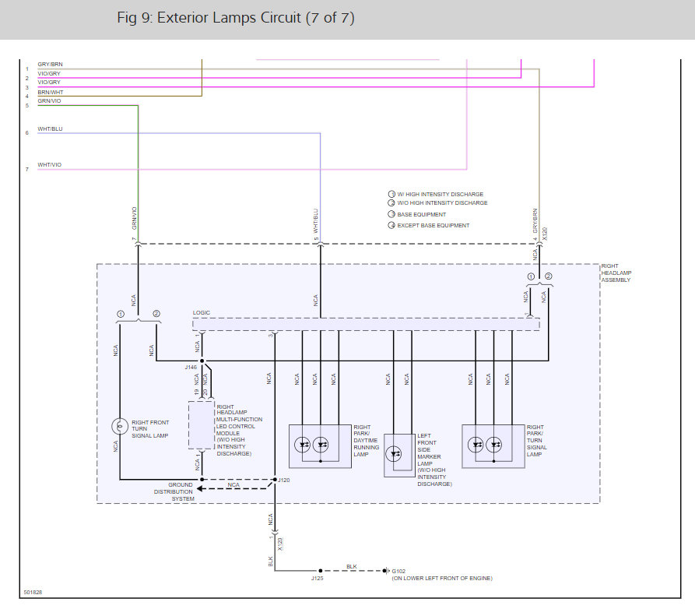
Task: Click the diagram number '501828'
Action: click(33, 593)
